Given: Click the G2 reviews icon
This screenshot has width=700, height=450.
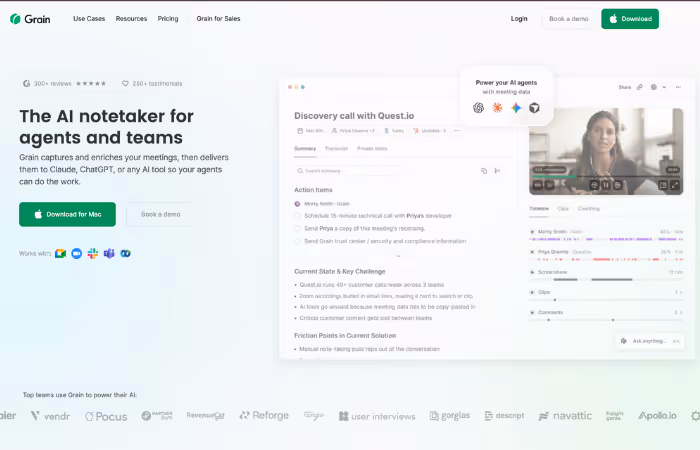Looking at the screenshot, I should click(x=27, y=83).
